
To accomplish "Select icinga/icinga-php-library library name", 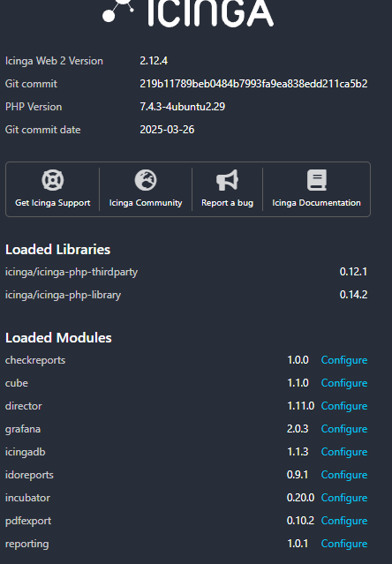I will coord(63,295).
